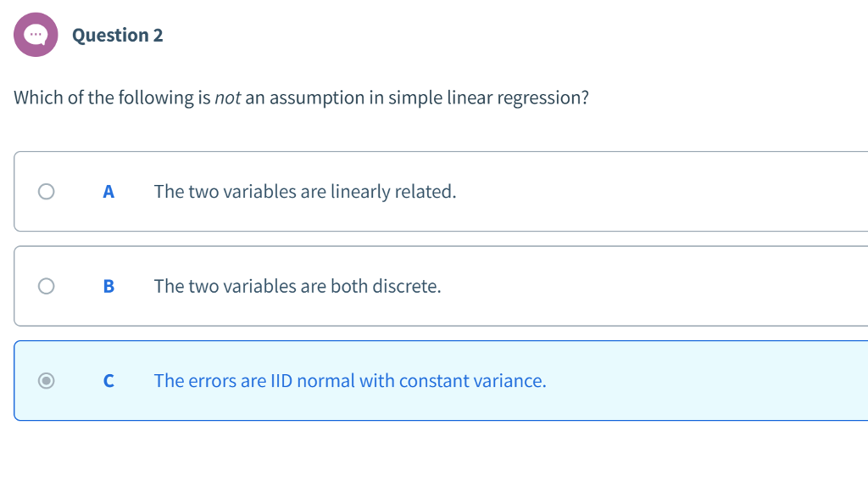This screenshot has height=504, width=868.
Task: Click the empty circle beside option B
Action: 47,286
